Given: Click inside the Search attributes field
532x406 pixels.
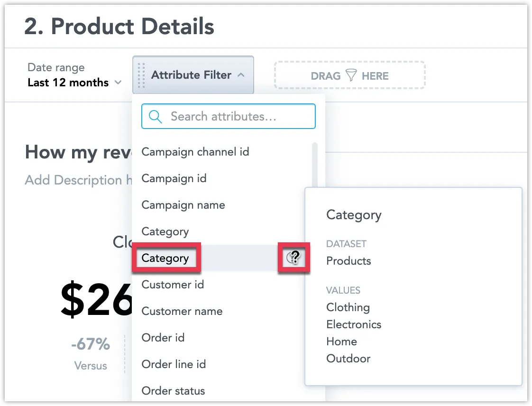Looking at the screenshot, I should tap(228, 116).
